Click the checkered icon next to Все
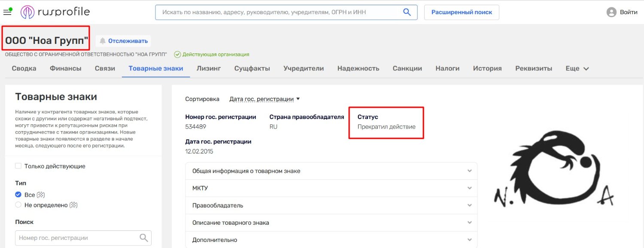 pos(41,195)
